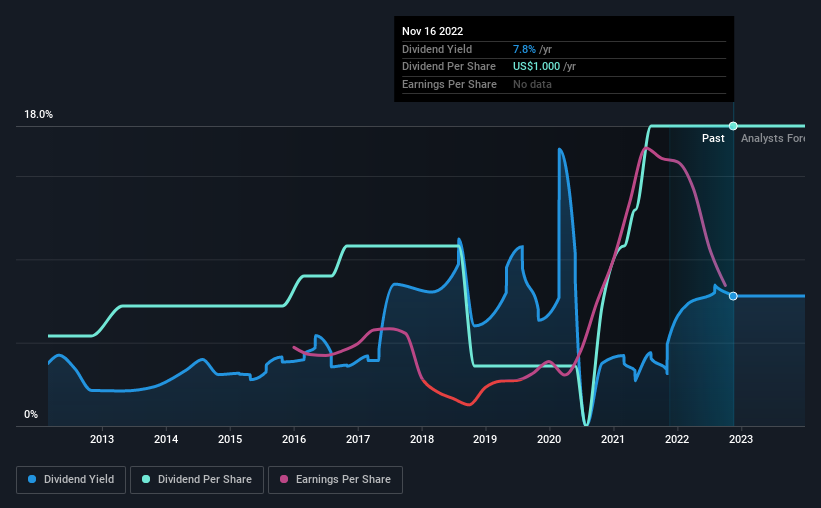Toggle the Dividend Per Share legend item
Image resolution: width=821 pixels, height=508 pixels.
pos(200,480)
